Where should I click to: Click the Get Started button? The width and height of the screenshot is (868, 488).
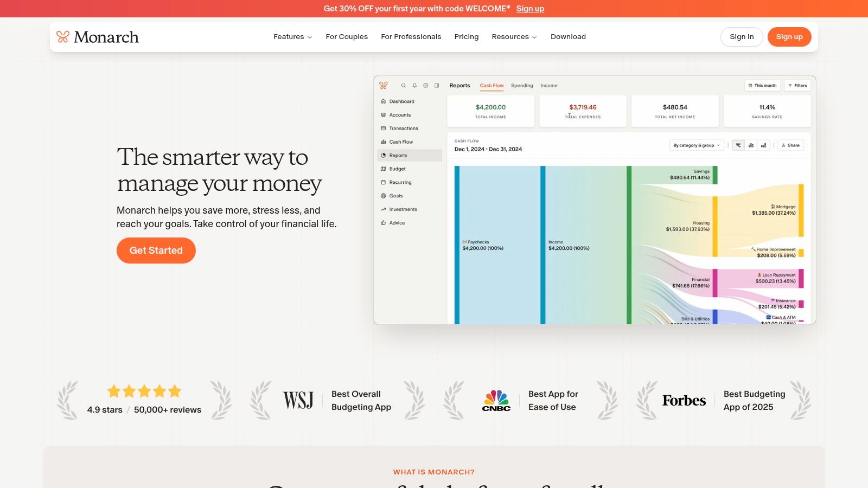tap(156, 251)
